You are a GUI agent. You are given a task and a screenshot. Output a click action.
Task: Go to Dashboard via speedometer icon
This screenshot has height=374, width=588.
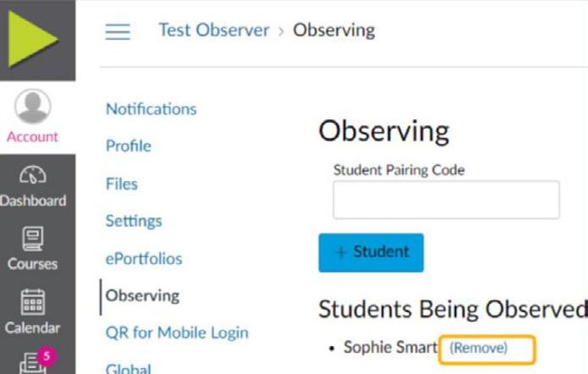[x=33, y=175]
